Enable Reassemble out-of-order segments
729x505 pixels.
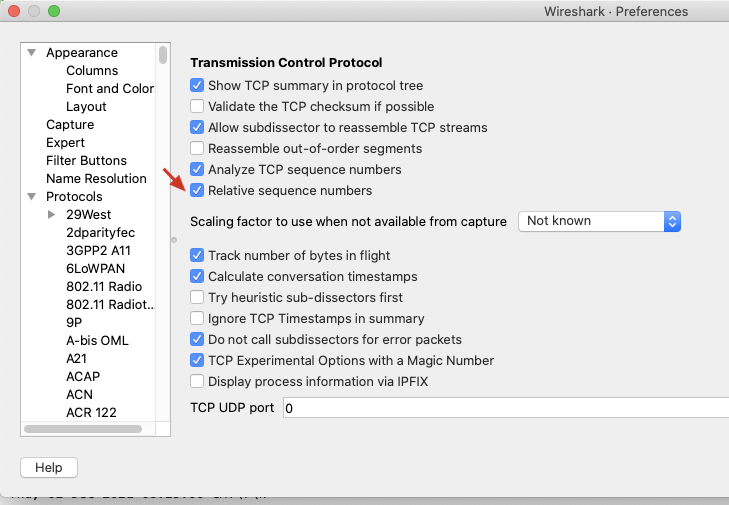[197, 149]
